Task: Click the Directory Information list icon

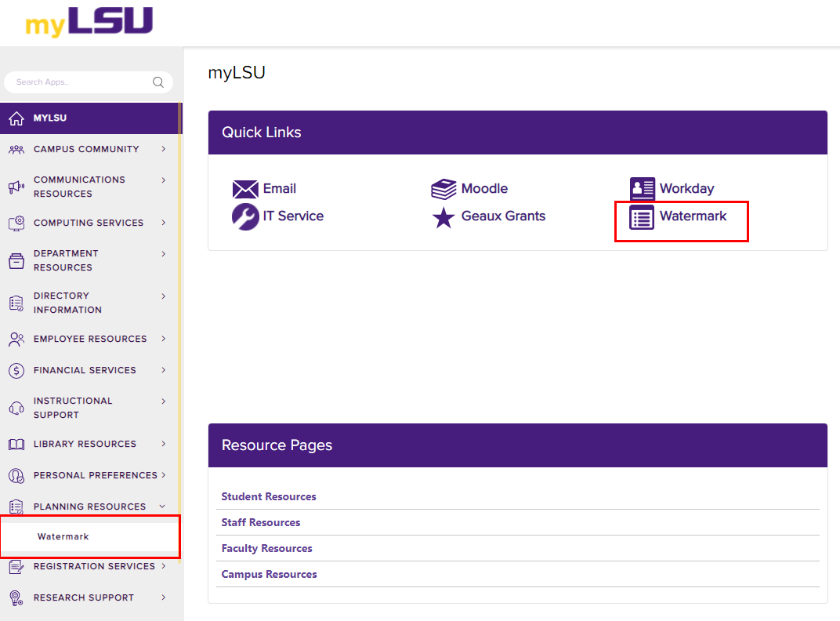Action: [x=16, y=303]
